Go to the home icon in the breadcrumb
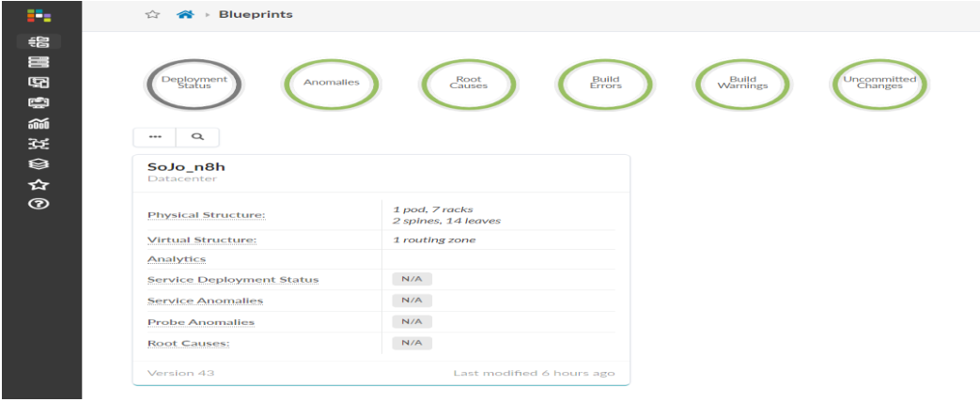 tap(184, 15)
